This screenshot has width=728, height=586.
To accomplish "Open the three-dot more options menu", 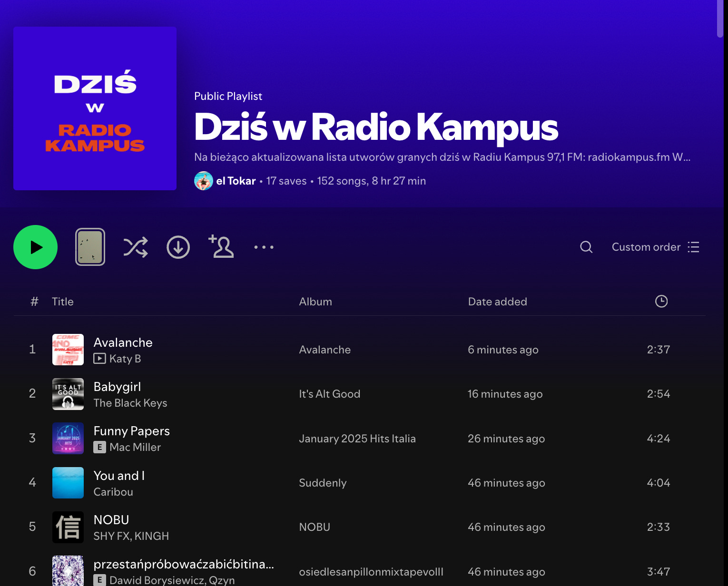I will [x=264, y=247].
